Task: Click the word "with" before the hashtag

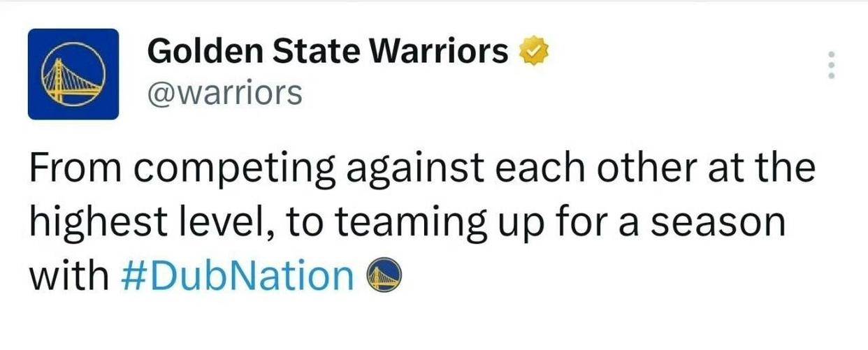Action: coord(68,276)
